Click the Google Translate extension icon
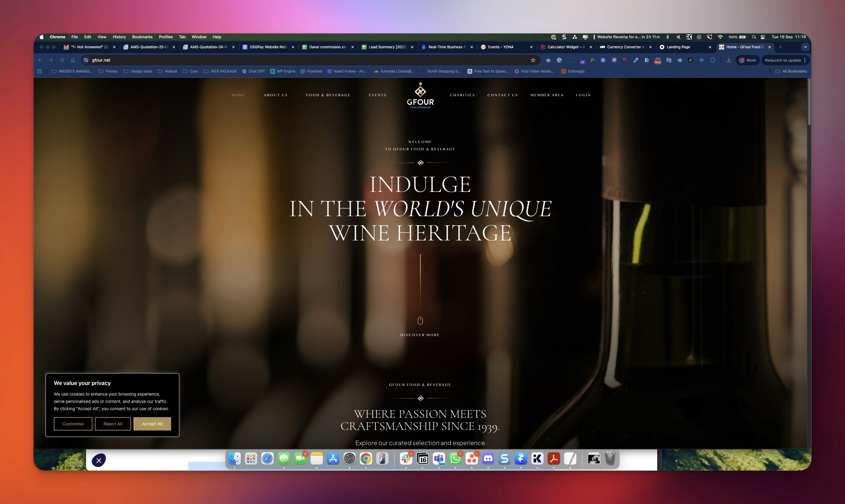 point(669,60)
